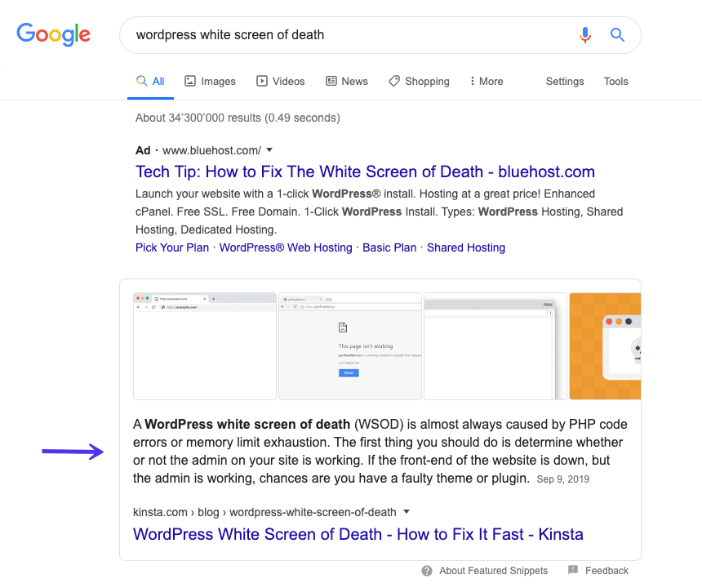This screenshot has width=702, height=588.
Task: Open the Kinsta White Screen of Death result
Action: [358, 534]
